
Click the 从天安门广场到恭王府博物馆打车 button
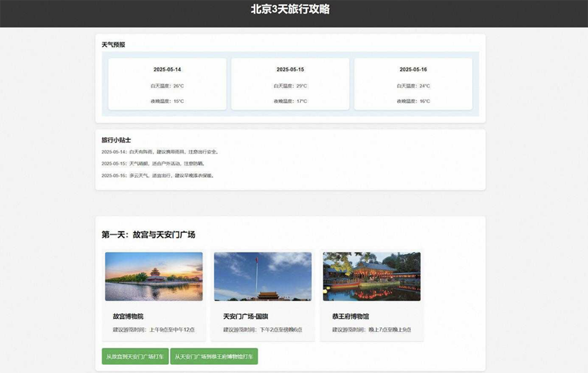[x=213, y=356]
